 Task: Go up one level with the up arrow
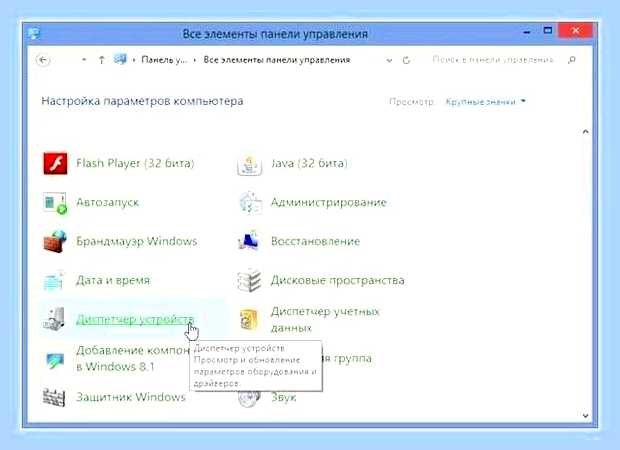(x=102, y=60)
